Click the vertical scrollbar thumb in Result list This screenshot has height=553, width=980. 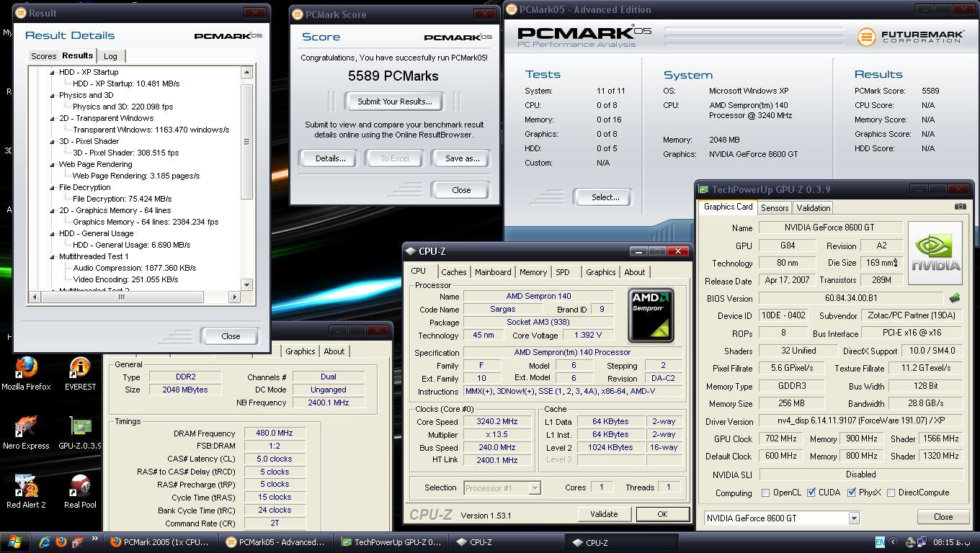[x=246, y=141]
